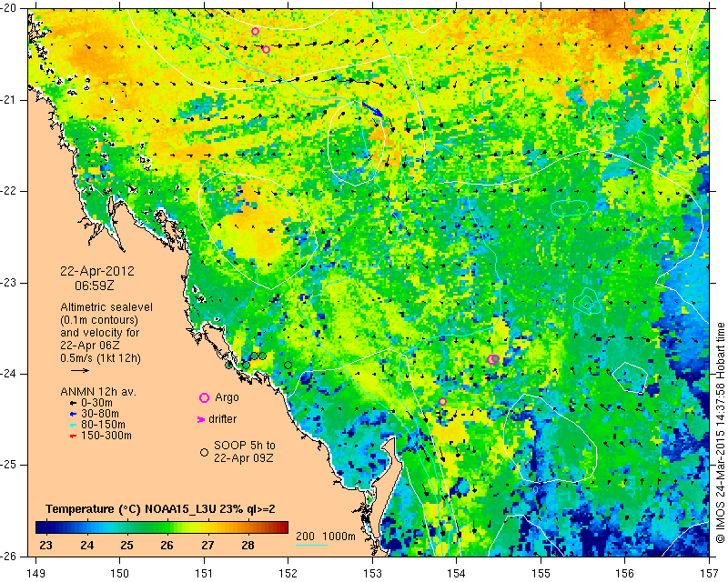
Task: Click the colorbar tick label 27
Action: click(x=207, y=546)
